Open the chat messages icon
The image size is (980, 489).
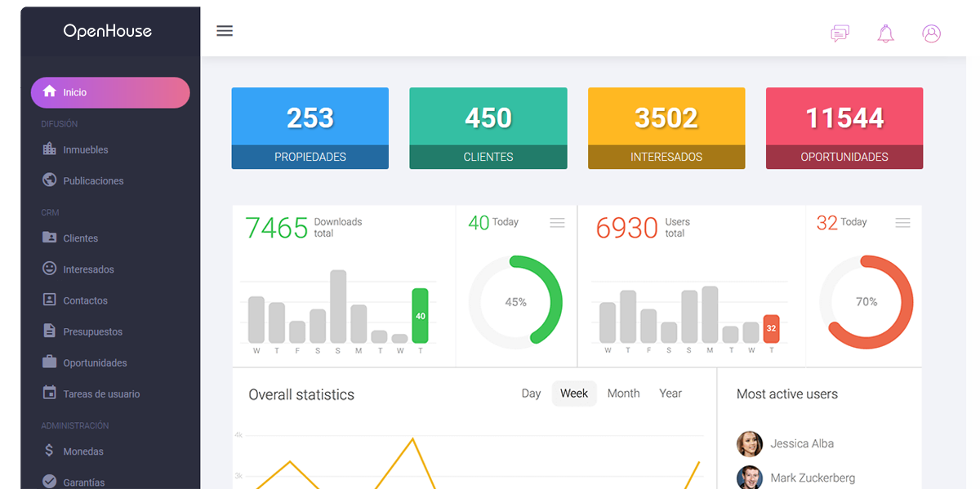coord(840,33)
